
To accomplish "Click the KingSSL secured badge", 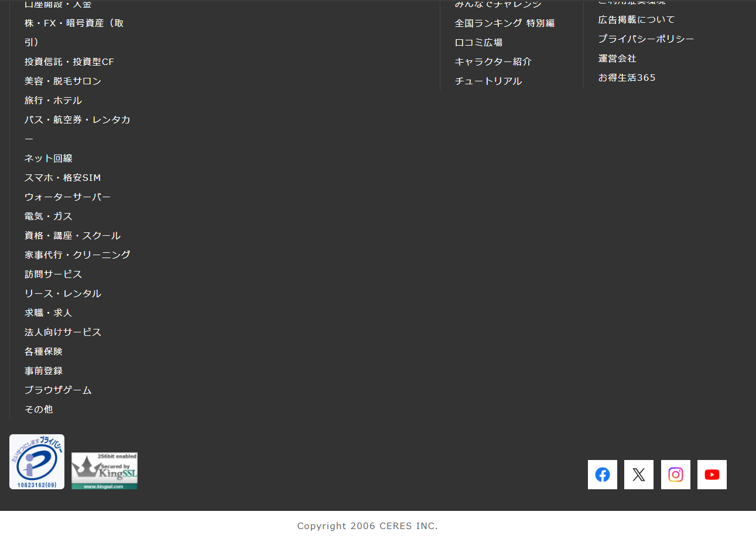I will 104,471.
